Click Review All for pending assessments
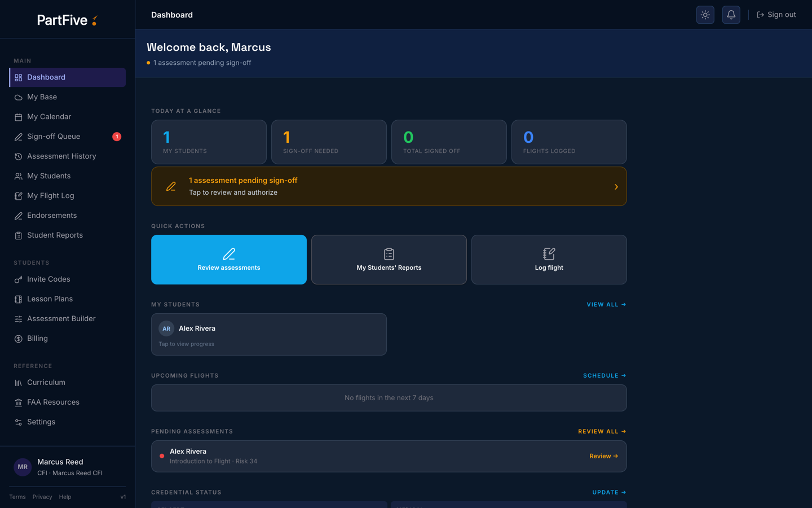Viewport: 812px width, 508px height. pyautogui.click(x=602, y=432)
